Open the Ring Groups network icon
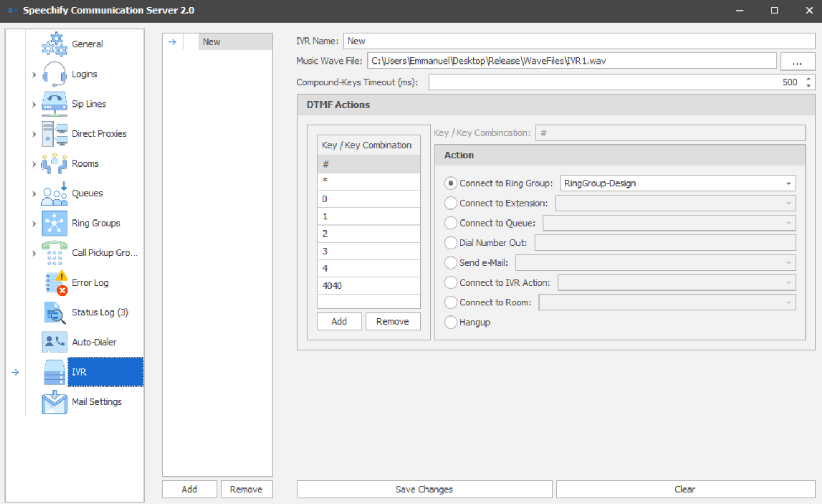The height and width of the screenshot is (504, 822). pos(55,223)
